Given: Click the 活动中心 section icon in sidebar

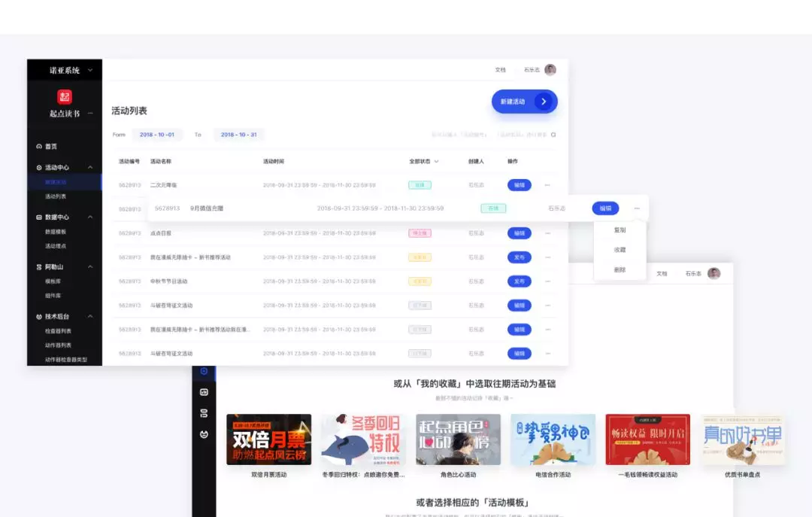Looking at the screenshot, I should [39, 168].
